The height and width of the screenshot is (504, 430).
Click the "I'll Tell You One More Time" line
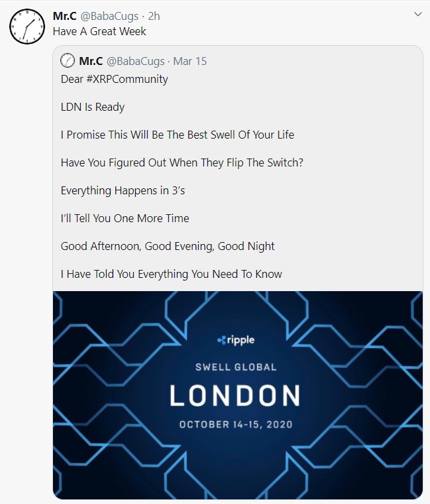pyautogui.click(x=125, y=218)
